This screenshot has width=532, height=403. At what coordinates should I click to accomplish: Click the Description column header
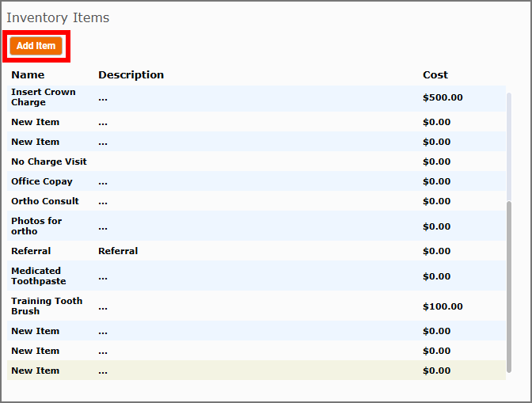(131, 75)
